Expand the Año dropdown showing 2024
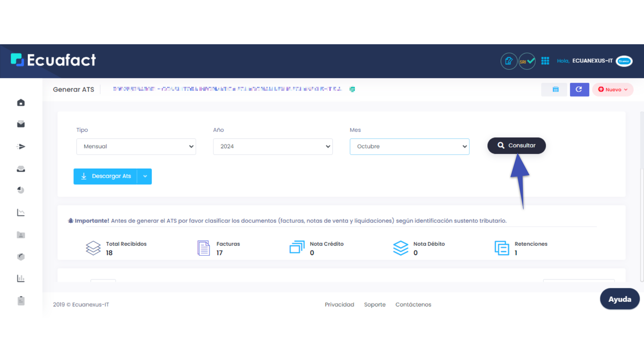Screen dimensions: 644x362 coord(273,146)
